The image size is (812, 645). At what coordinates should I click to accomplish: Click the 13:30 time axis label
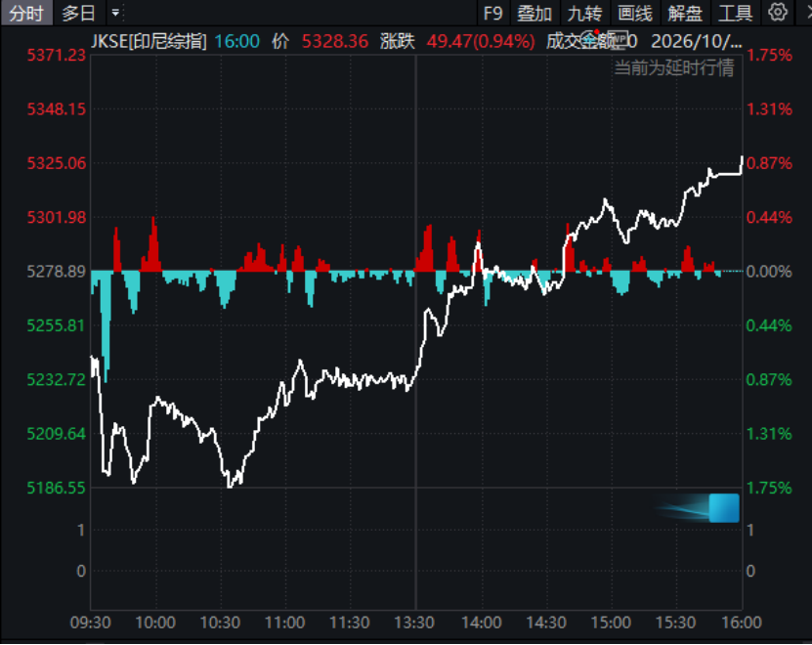415,623
